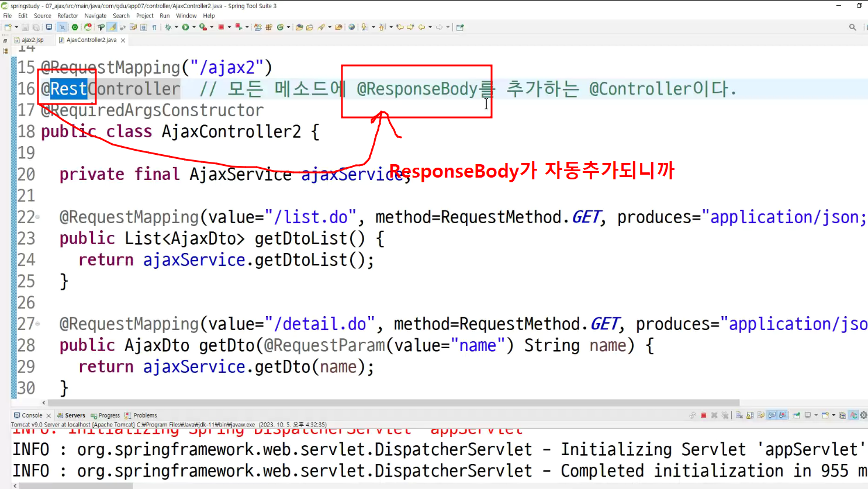Collapse the method at line 27
This screenshot has height=489, width=868.
coord(38,324)
